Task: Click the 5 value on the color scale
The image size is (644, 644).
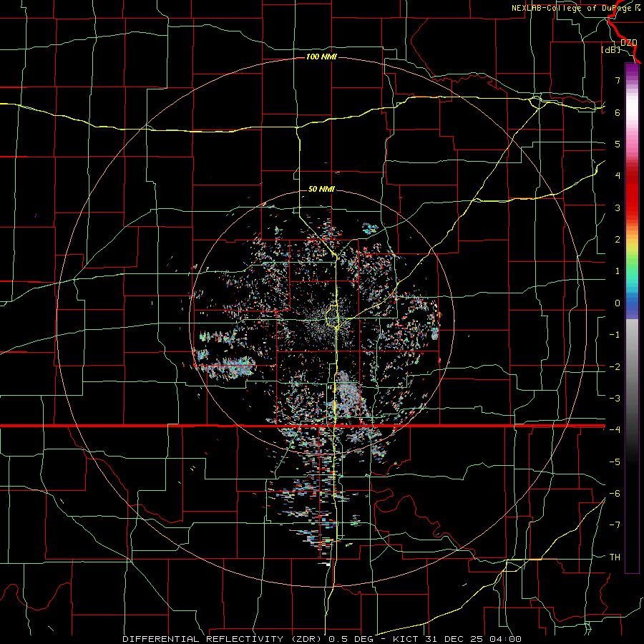Action: (x=618, y=144)
